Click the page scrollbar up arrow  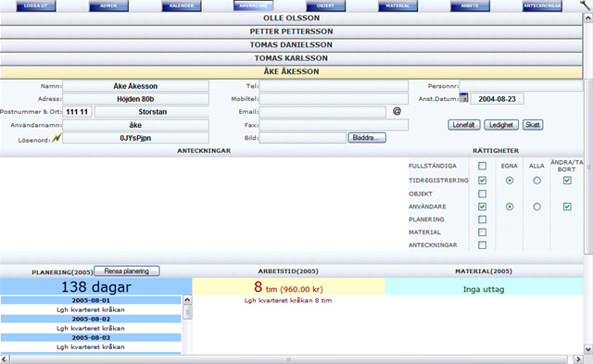click(x=588, y=18)
